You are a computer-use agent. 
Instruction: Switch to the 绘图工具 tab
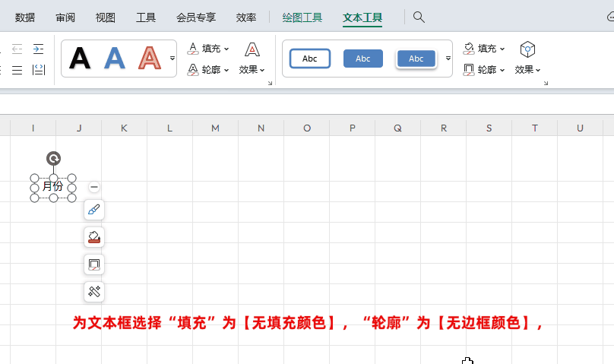[x=302, y=17]
